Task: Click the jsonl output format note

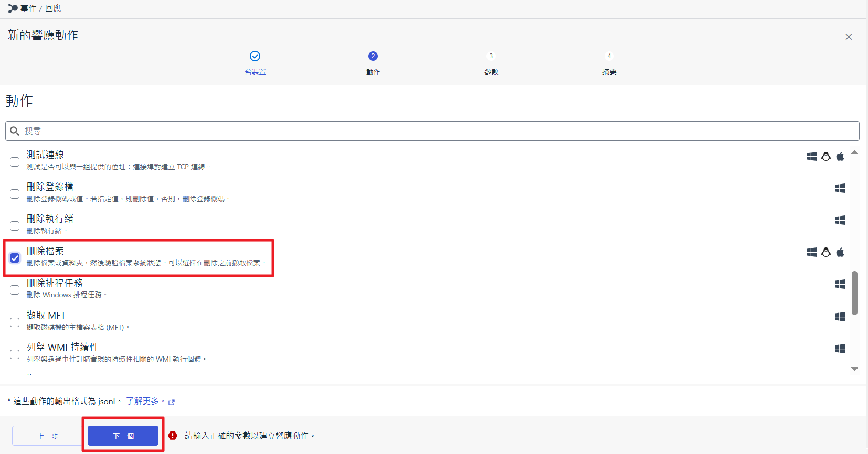Action: coord(64,401)
